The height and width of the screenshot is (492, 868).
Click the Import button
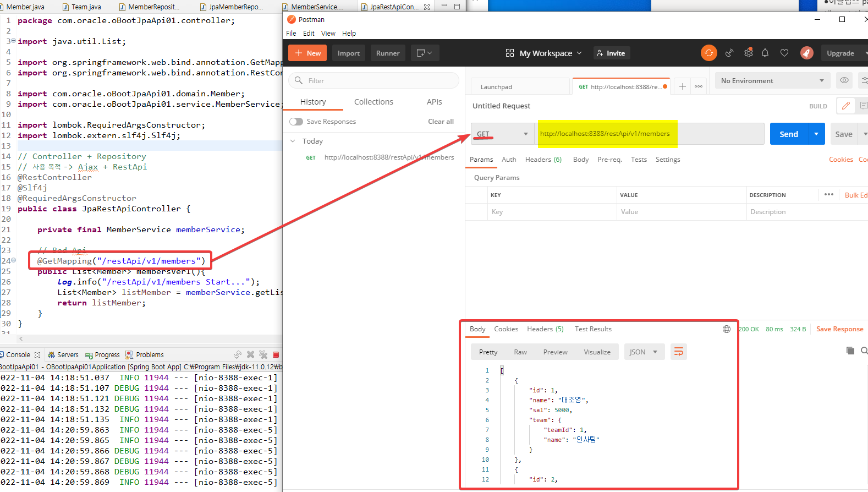point(348,53)
